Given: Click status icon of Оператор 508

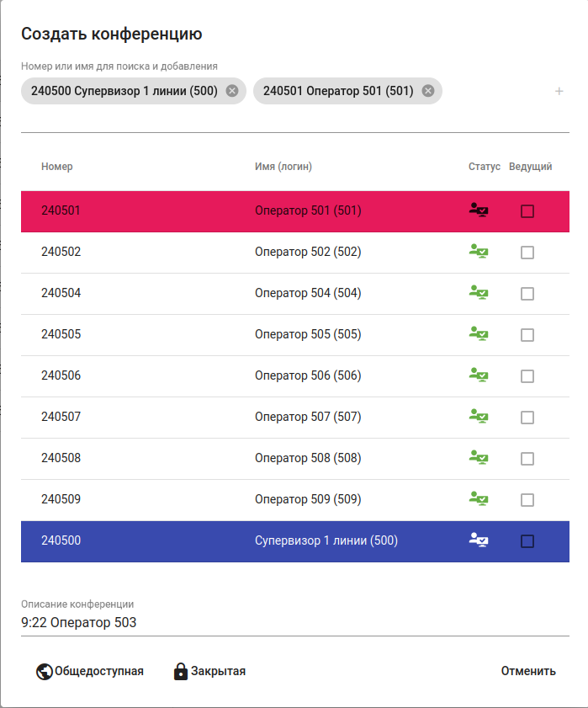Looking at the screenshot, I should (x=479, y=458).
